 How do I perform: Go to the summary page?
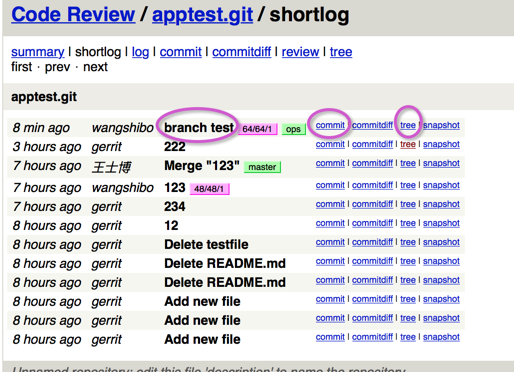38,52
